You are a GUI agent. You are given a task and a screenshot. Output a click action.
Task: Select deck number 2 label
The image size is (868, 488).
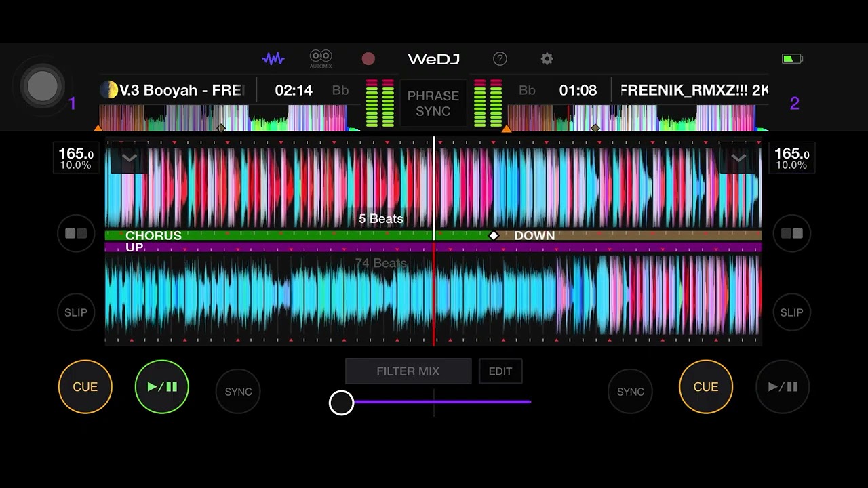795,104
